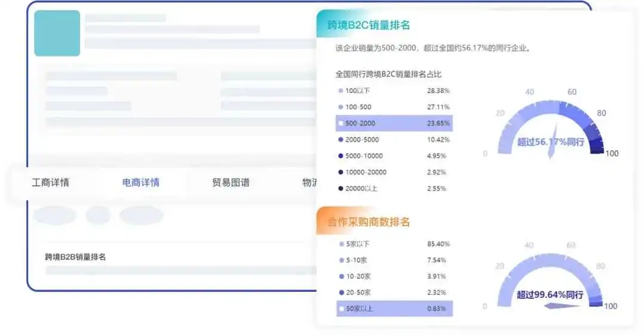Click the 全国同行跨境B2C销量排名占比 subtitle
The width and height of the screenshot is (644, 336).
pos(388,74)
